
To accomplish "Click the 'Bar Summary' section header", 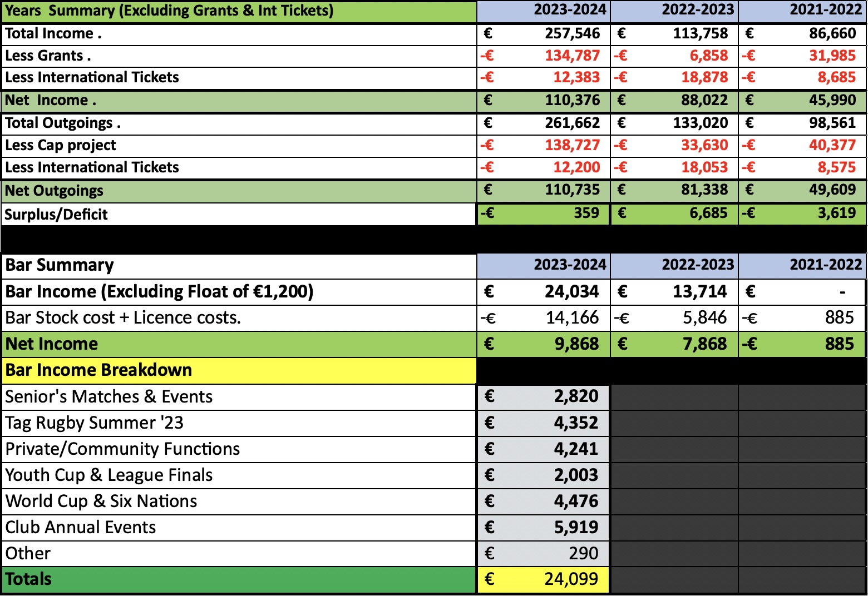I will tap(60, 265).
